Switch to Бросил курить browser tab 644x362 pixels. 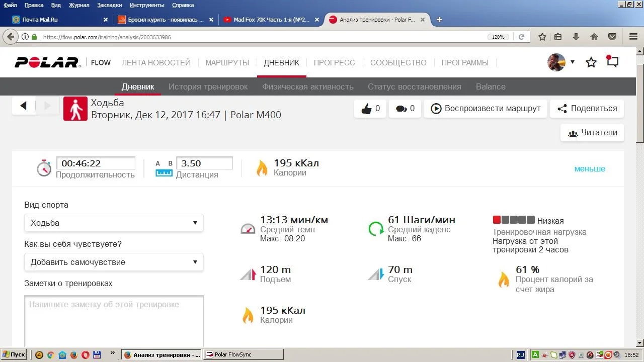(164, 20)
